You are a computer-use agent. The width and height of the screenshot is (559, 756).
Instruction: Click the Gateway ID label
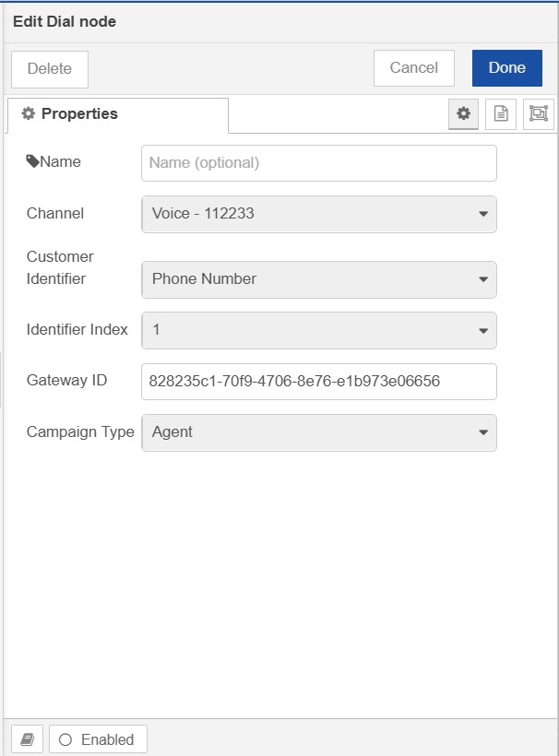tap(66, 380)
